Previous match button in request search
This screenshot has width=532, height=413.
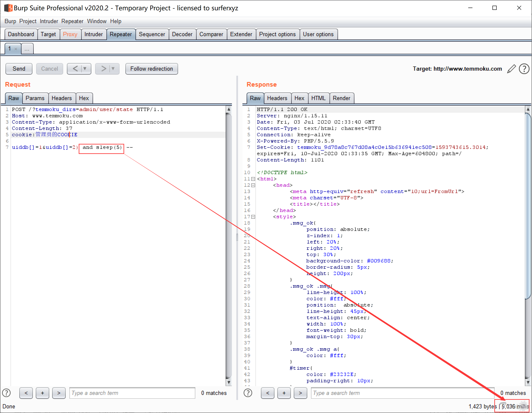pos(26,393)
